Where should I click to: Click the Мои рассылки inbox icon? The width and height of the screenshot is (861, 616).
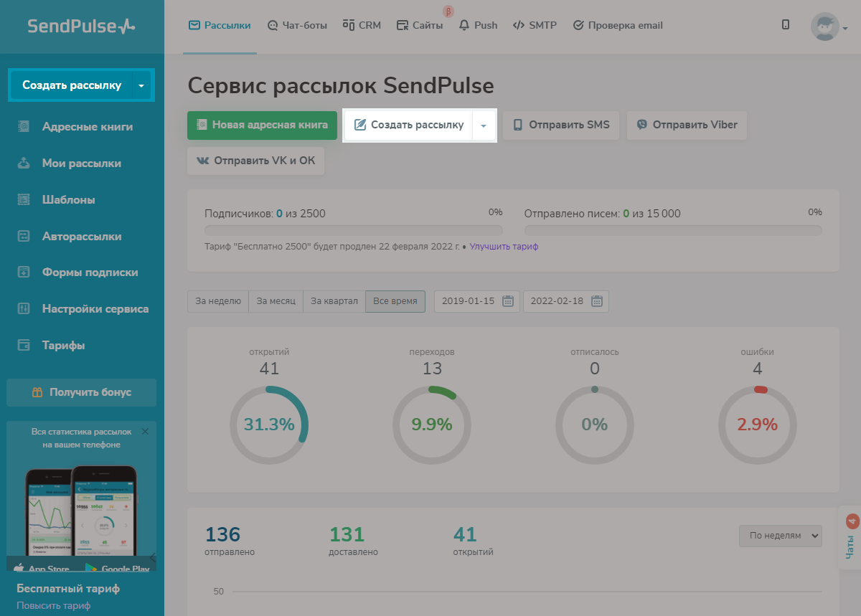tap(24, 163)
